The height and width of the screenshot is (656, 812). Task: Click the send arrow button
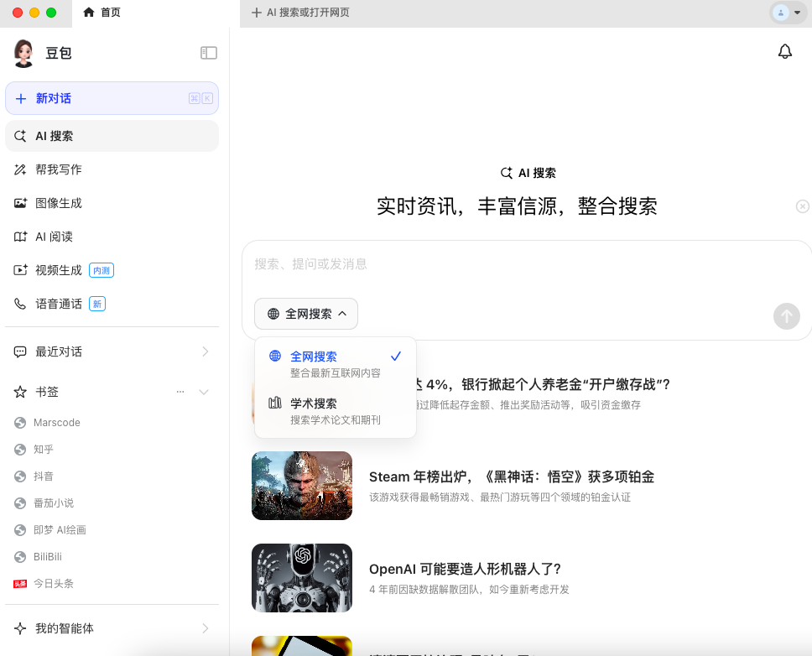(x=787, y=315)
